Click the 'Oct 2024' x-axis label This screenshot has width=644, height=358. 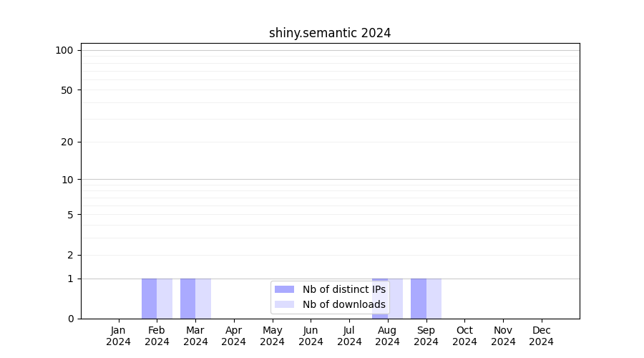click(x=464, y=336)
